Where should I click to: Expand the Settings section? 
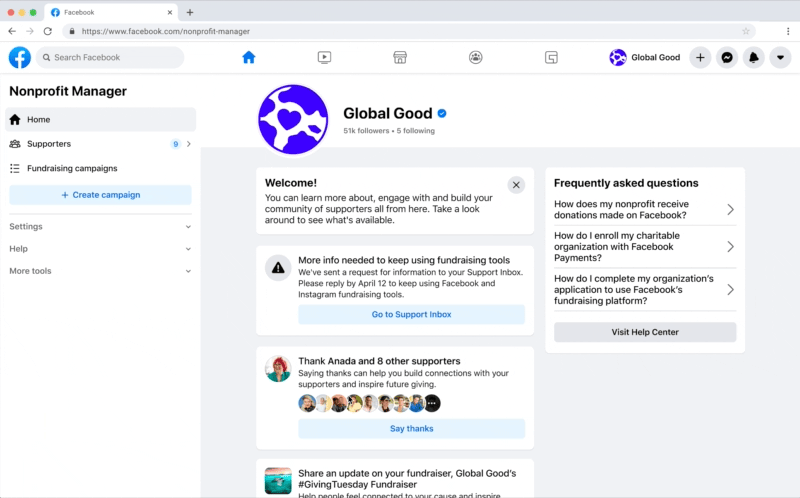[101, 227]
